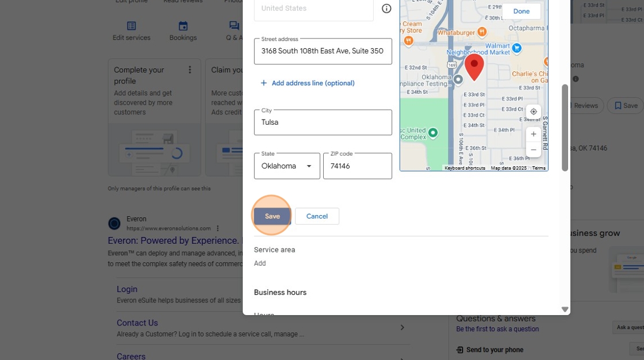Open options next to everonsolutions.com URL
Image resolution: width=644 pixels, height=360 pixels.
[x=218, y=228]
